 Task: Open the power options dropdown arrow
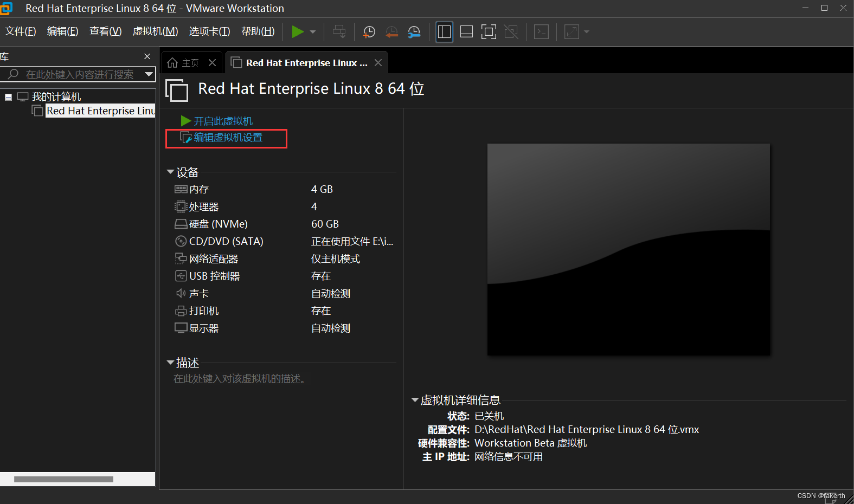tap(313, 32)
